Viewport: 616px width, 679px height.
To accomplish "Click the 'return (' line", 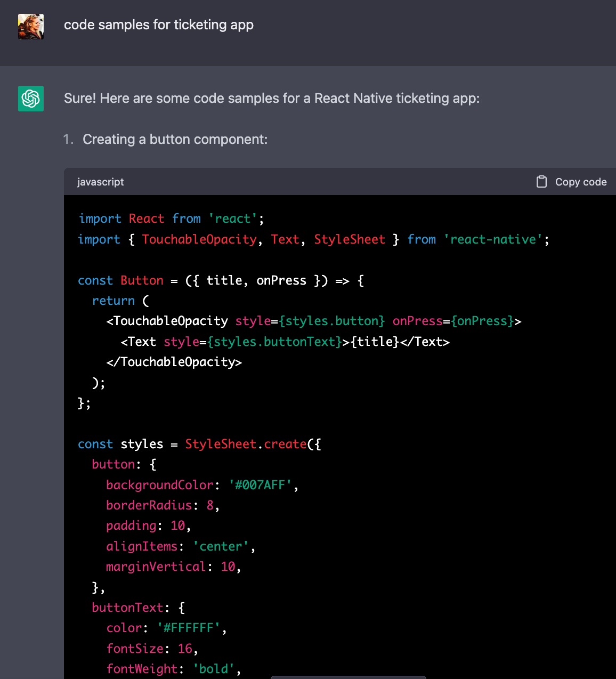I will (x=120, y=301).
